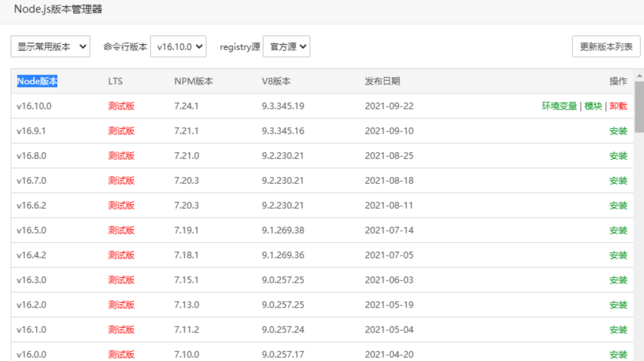
Task: Click the 操作 column header
Action: (618, 81)
